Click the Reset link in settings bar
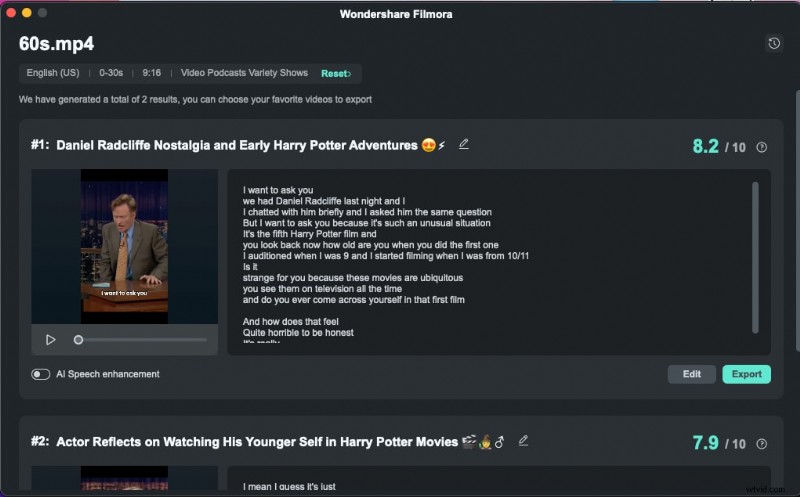The width and height of the screenshot is (800, 497). [x=335, y=73]
